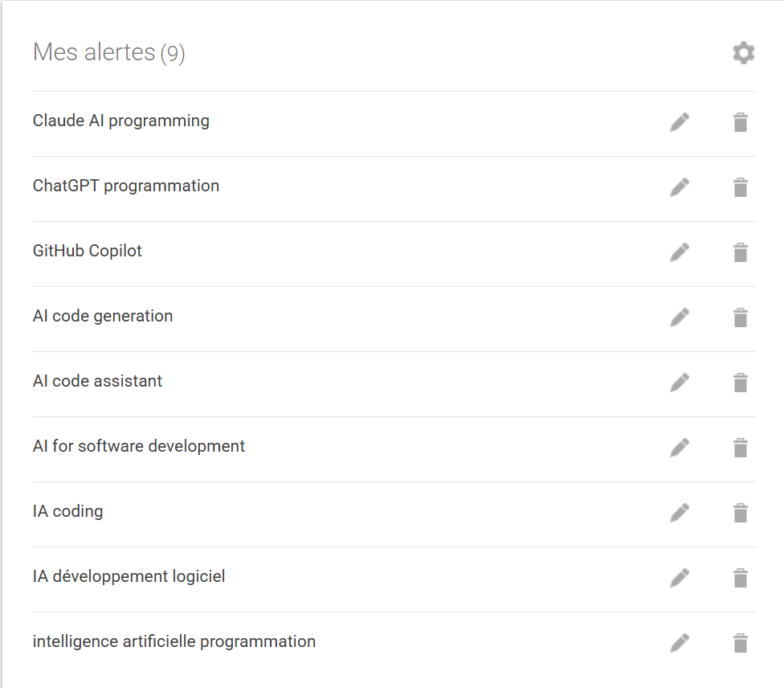The image size is (784, 688).
Task: Edit the 'GitHub Copilot' alert
Action: (680, 251)
